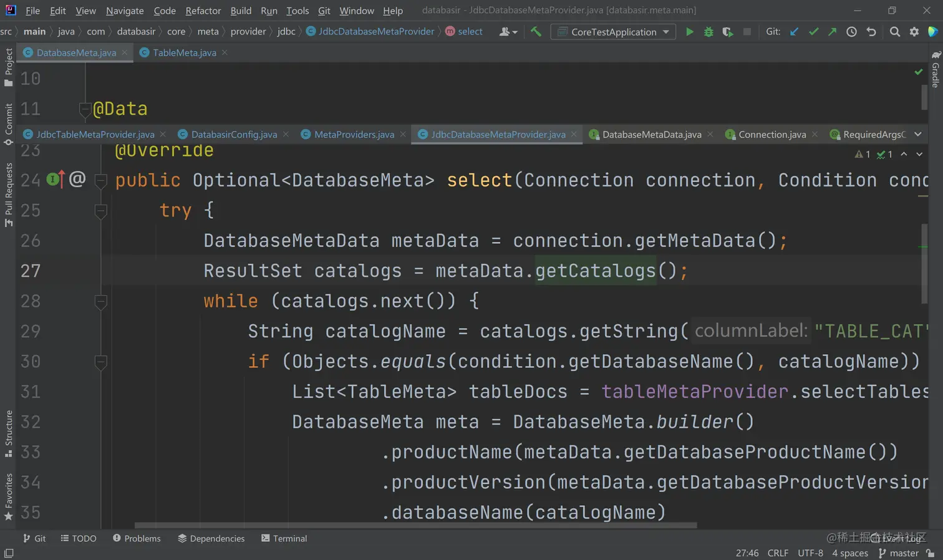Click the master branch widget

tap(899, 553)
